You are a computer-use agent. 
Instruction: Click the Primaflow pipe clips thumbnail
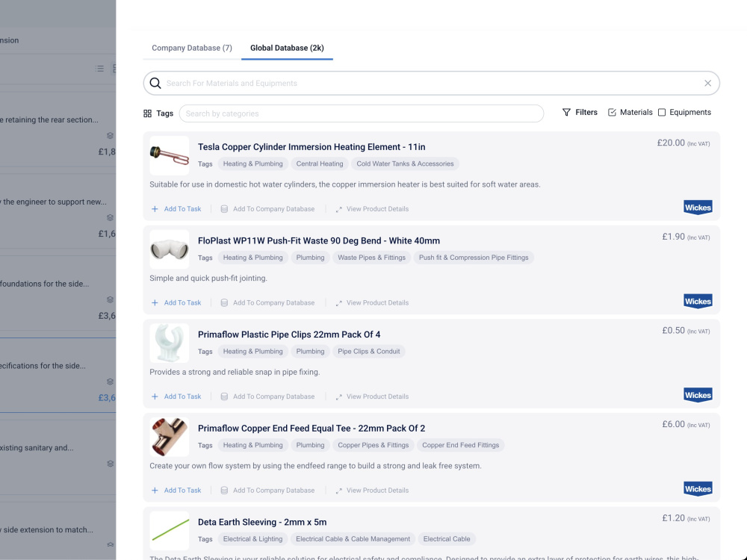(169, 343)
